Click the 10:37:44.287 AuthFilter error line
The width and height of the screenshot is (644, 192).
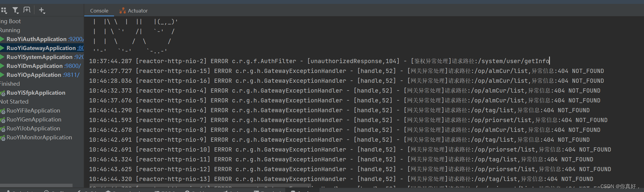(319, 61)
